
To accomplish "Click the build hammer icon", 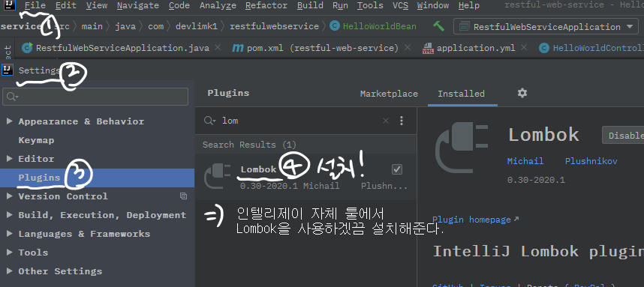I will click(438, 27).
